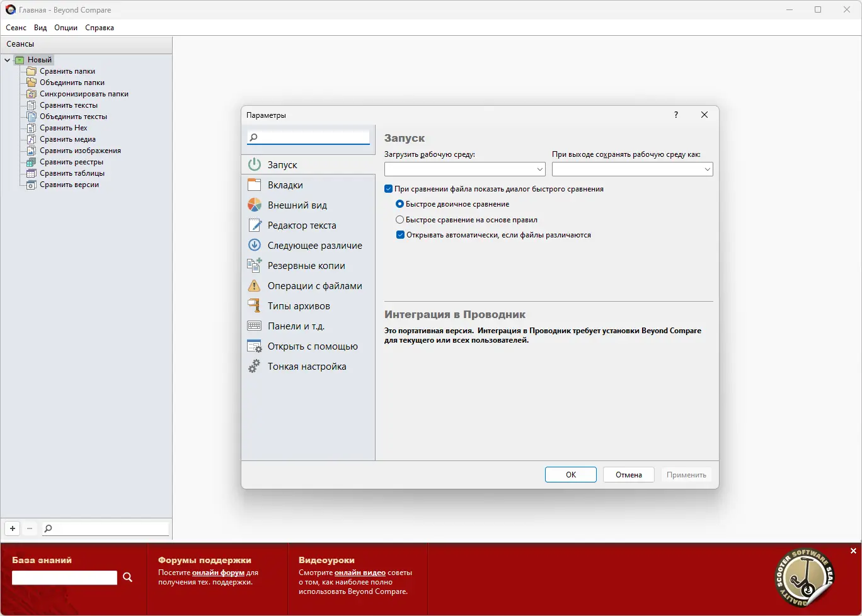This screenshot has width=862, height=616.
Task: Click the Сравнить изображения picture icon
Action: (x=31, y=151)
